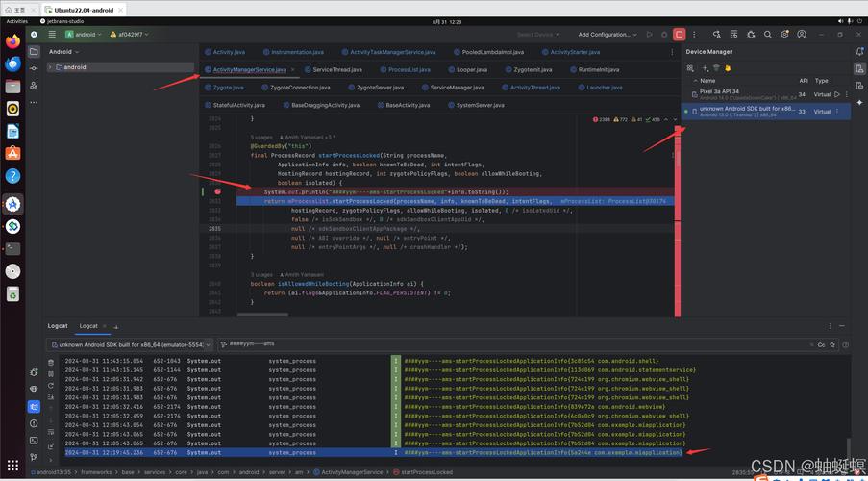Open the Version Control branch icon

pos(34,457)
